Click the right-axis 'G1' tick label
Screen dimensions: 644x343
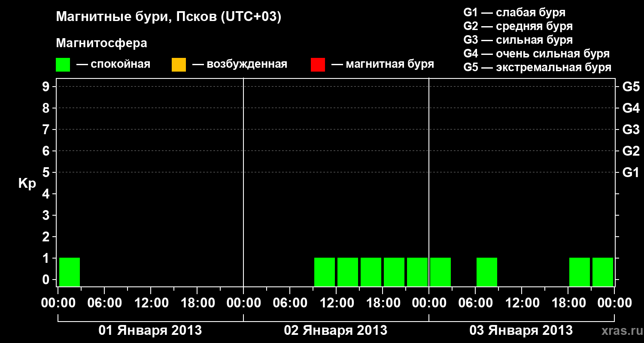(x=631, y=172)
